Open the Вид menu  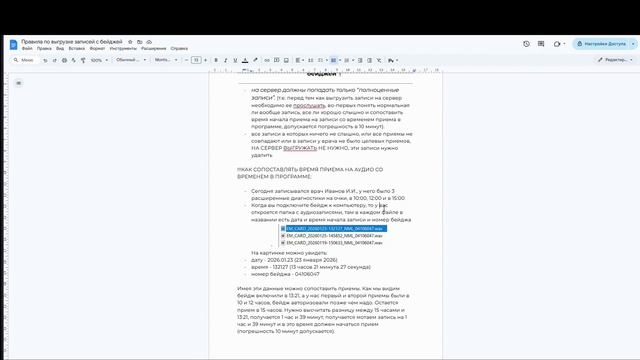click(x=60, y=49)
